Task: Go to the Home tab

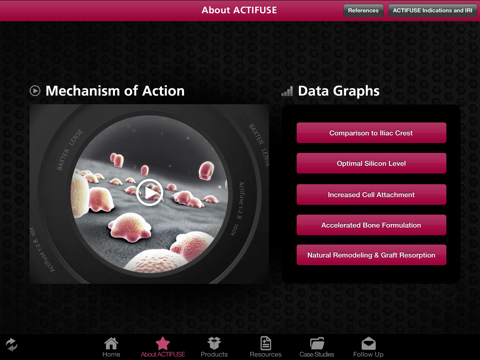Action: [111, 347]
